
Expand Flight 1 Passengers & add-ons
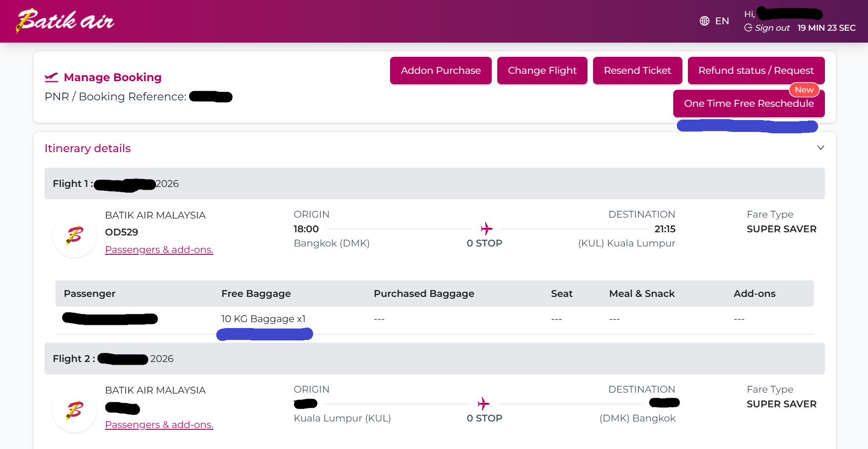[159, 250]
